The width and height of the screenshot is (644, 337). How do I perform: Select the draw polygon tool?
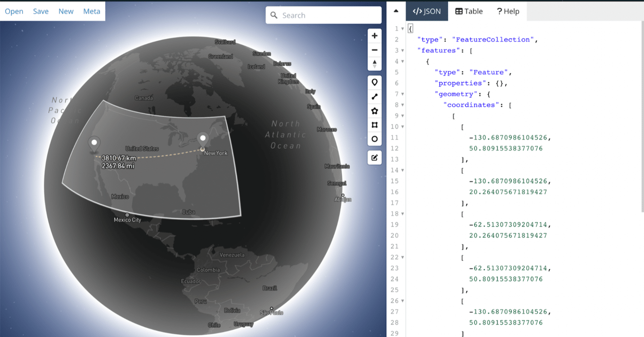click(374, 111)
